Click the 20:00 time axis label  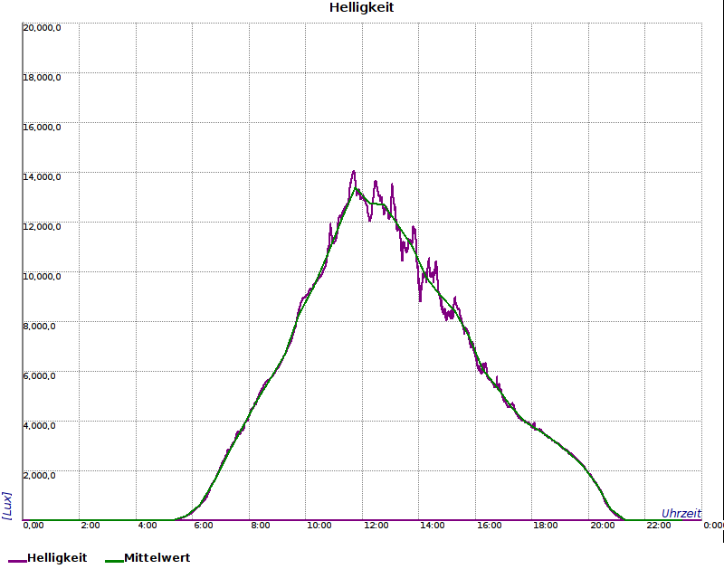tap(602, 526)
